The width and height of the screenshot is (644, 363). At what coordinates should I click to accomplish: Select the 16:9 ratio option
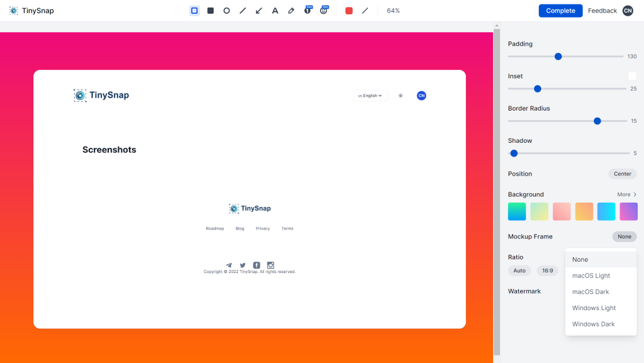tap(548, 271)
